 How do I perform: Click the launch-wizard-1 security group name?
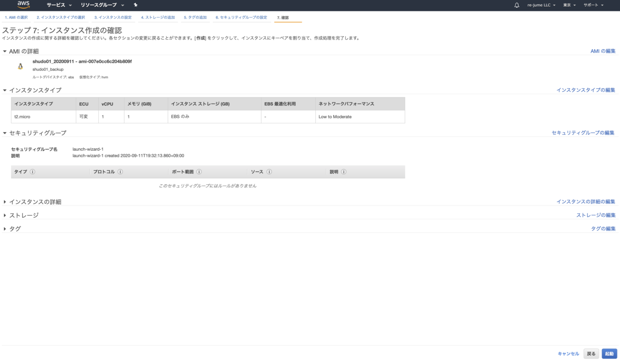tap(88, 149)
